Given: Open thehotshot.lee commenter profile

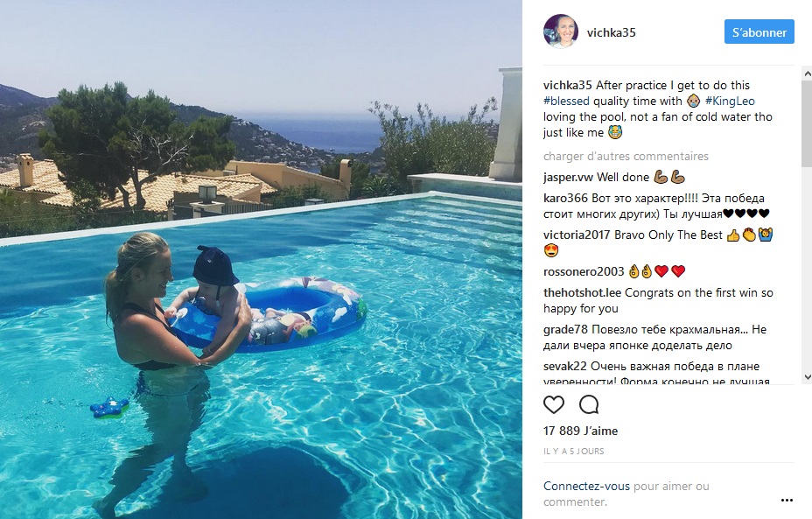Looking at the screenshot, I should point(582,292).
